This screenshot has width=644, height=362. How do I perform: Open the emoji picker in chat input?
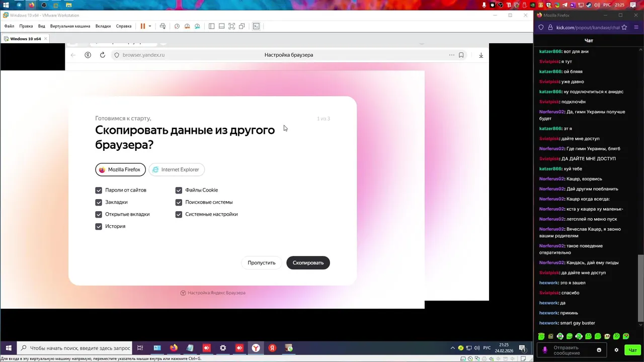click(x=599, y=350)
